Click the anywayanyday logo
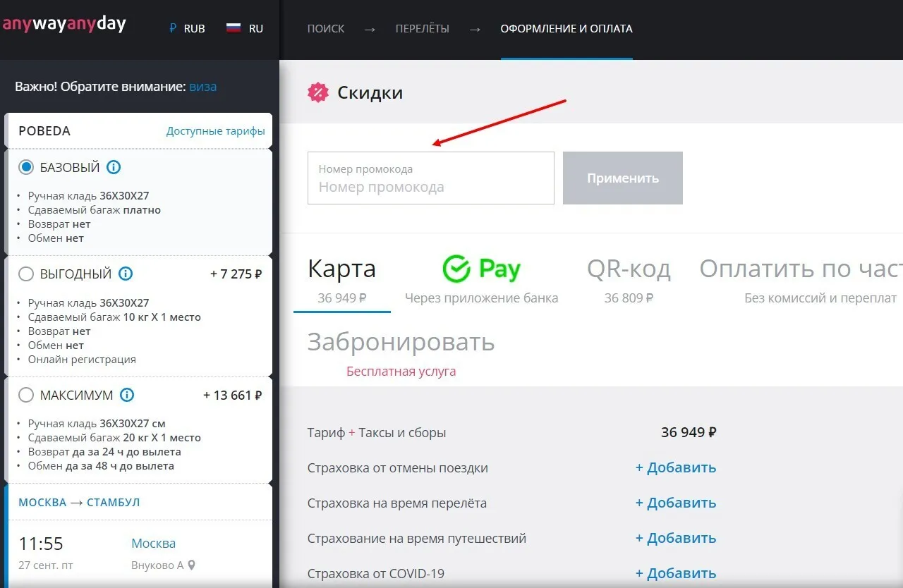The image size is (903, 588). pos(63,24)
